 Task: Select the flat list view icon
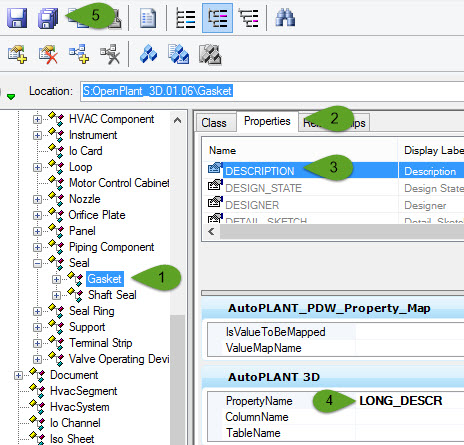185,18
